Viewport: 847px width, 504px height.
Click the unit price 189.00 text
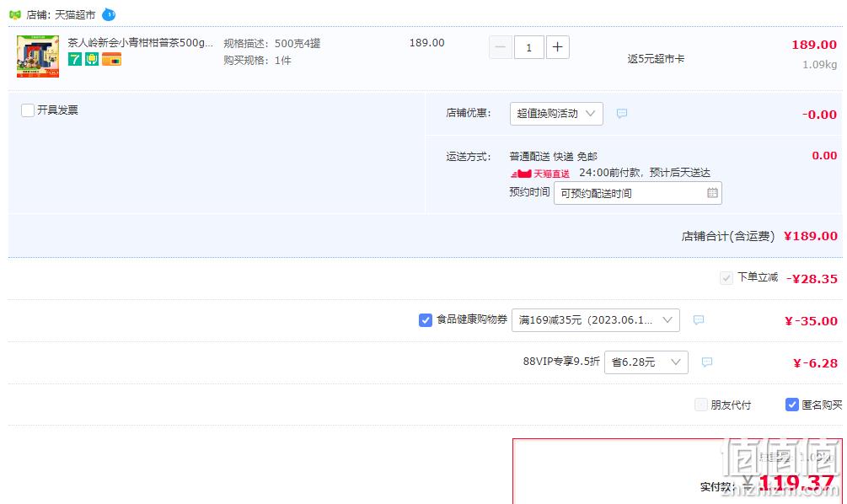click(x=426, y=43)
